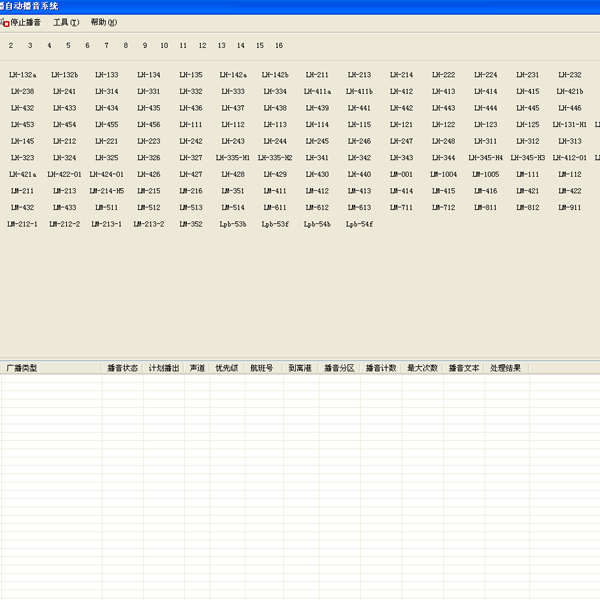Click the 播音状态 column header
600x600 pixels.
pyautogui.click(x=122, y=368)
